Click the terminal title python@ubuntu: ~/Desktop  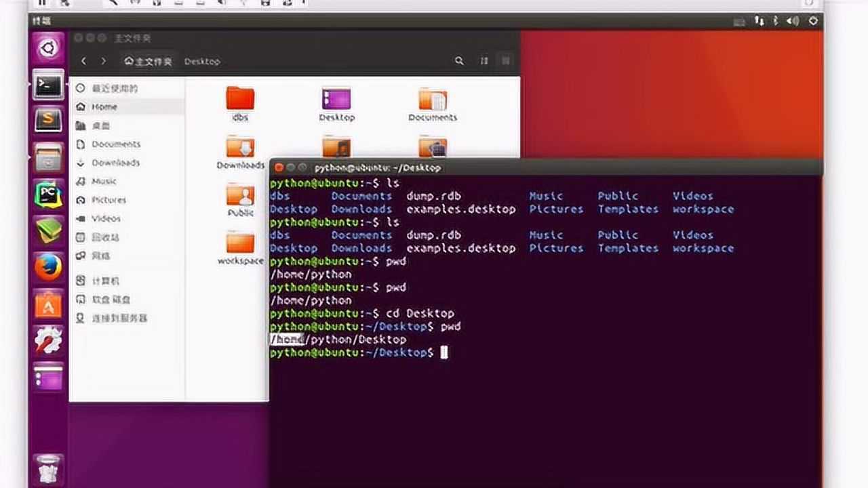[378, 167]
